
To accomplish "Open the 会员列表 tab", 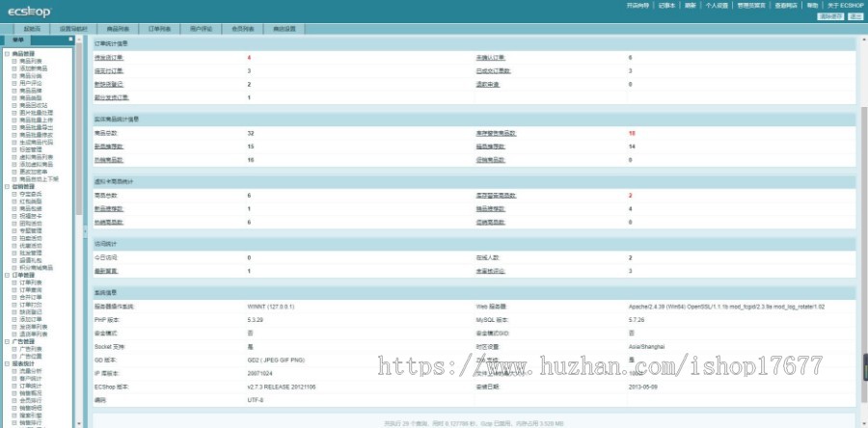I will coord(242,29).
